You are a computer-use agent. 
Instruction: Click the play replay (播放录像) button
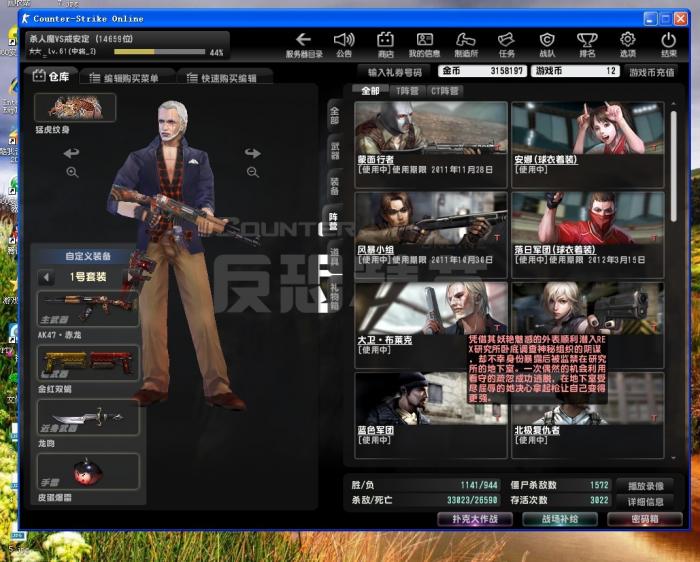[645, 486]
